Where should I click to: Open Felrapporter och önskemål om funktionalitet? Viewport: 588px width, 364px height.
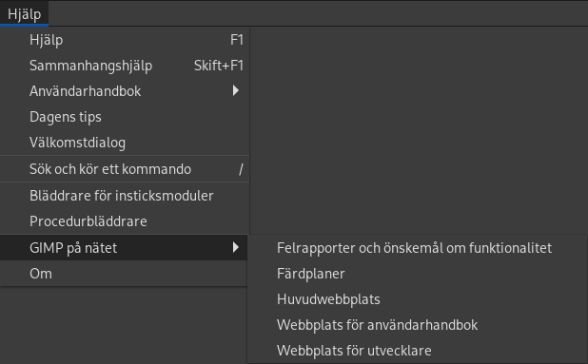click(x=418, y=248)
